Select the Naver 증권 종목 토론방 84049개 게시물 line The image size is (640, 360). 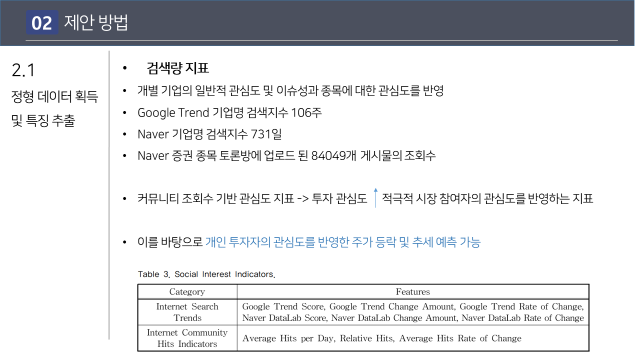[287, 156]
